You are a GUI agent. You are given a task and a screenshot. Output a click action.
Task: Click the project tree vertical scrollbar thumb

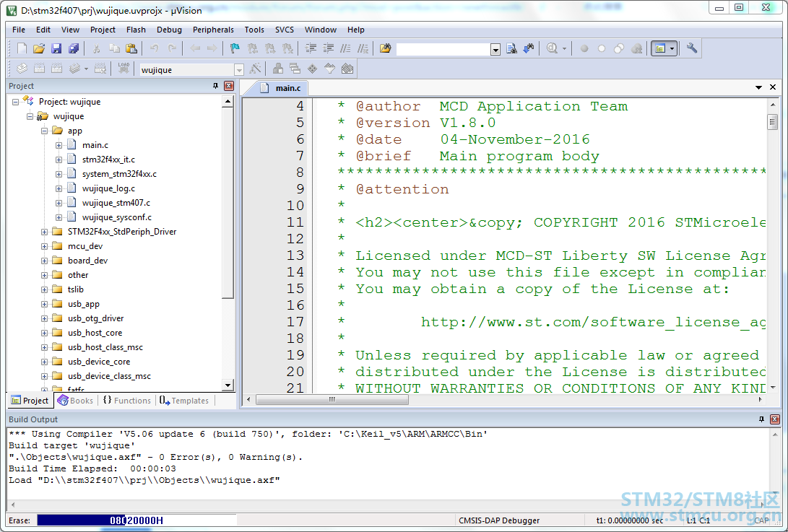pos(228,202)
